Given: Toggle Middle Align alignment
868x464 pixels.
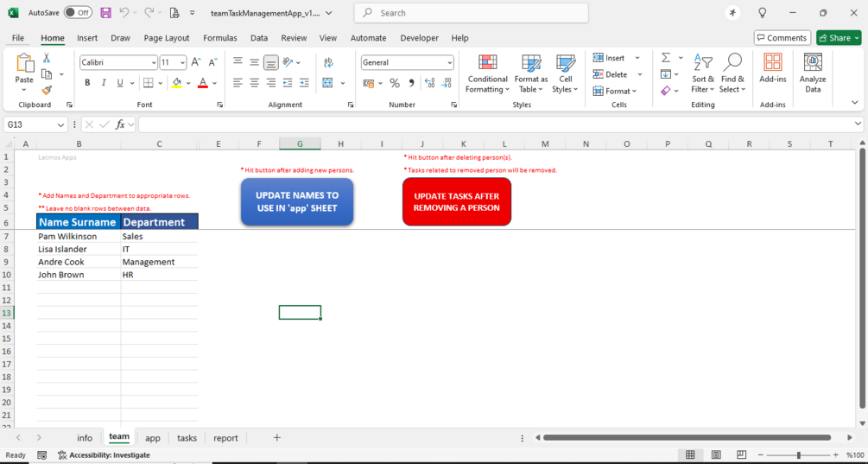Looking at the screenshot, I should coord(254,62).
